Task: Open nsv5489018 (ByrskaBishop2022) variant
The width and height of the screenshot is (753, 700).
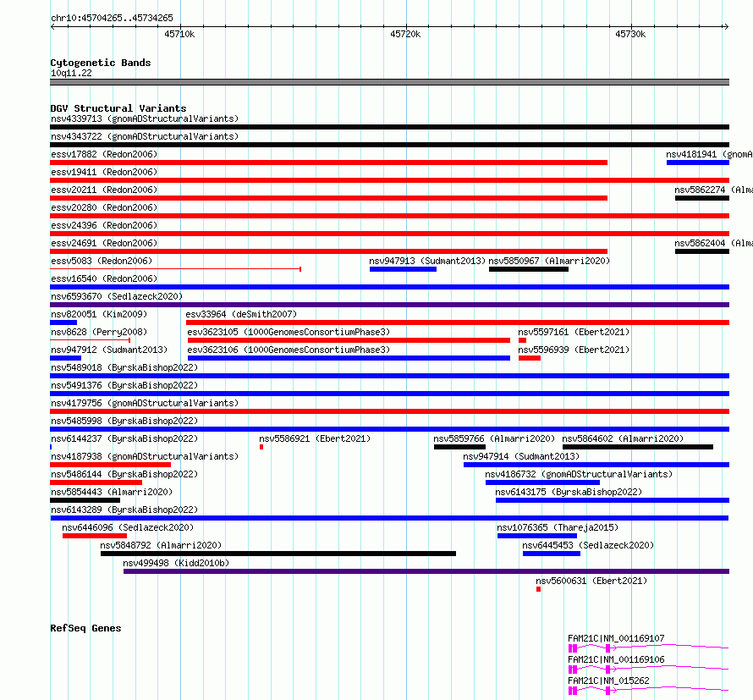Action: [124, 367]
